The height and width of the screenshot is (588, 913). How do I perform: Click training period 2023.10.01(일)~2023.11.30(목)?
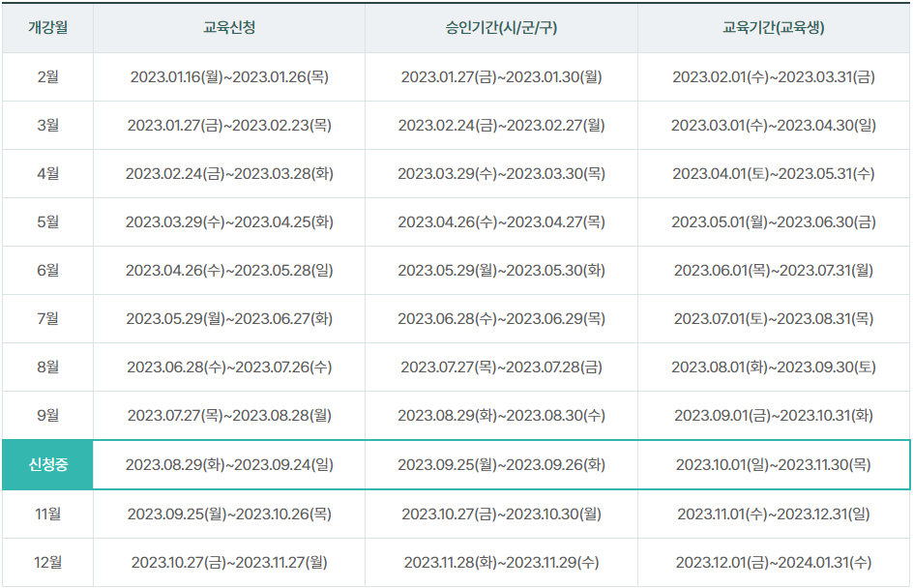point(774,464)
